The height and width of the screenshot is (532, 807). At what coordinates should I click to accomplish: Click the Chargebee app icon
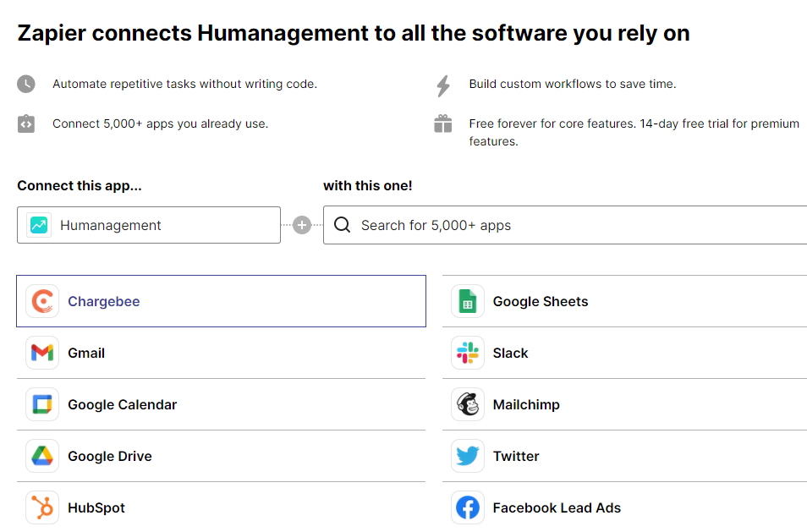pos(42,301)
